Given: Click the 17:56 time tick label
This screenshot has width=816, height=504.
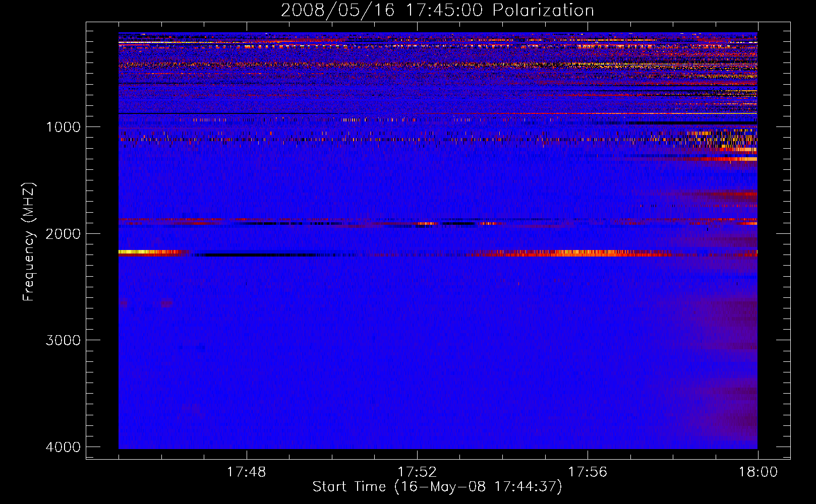Looking at the screenshot, I should (x=588, y=472).
